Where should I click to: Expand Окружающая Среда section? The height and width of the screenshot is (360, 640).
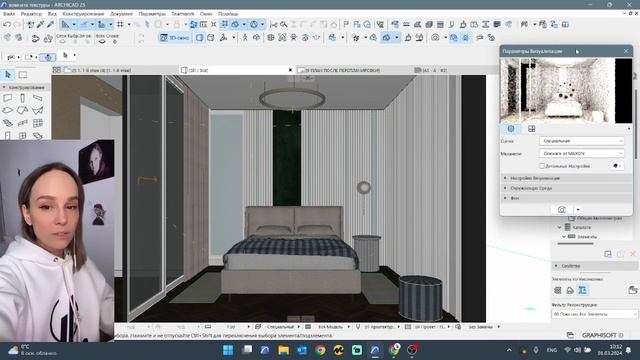pyautogui.click(x=566, y=188)
